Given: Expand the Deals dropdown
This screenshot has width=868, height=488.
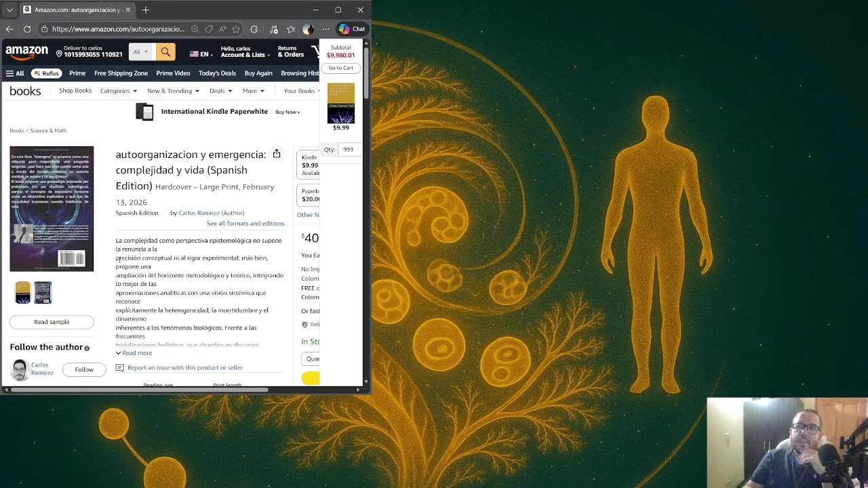Looking at the screenshot, I should [220, 91].
